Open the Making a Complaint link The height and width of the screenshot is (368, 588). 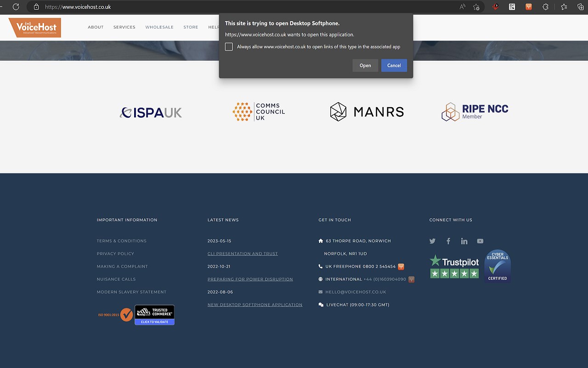click(122, 266)
